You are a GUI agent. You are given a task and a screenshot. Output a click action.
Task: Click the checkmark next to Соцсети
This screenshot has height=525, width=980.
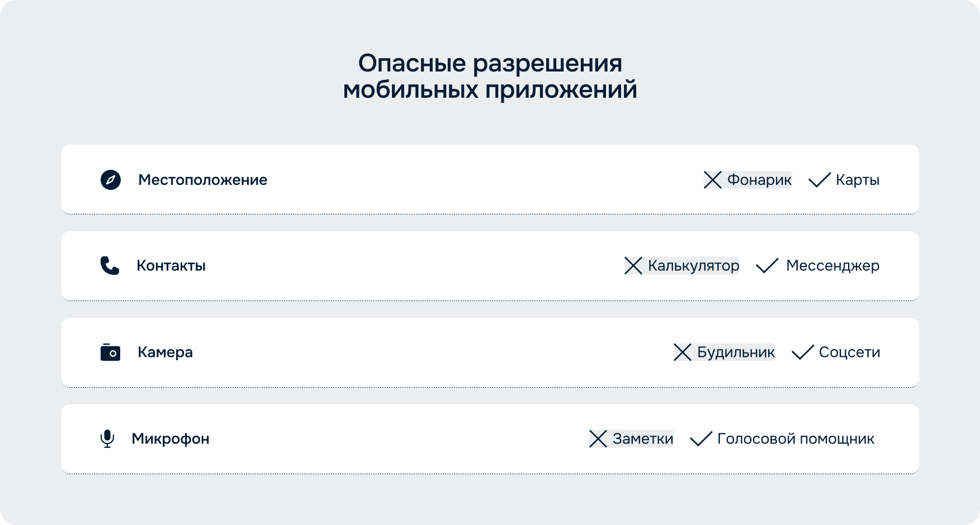tap(803, 352)
